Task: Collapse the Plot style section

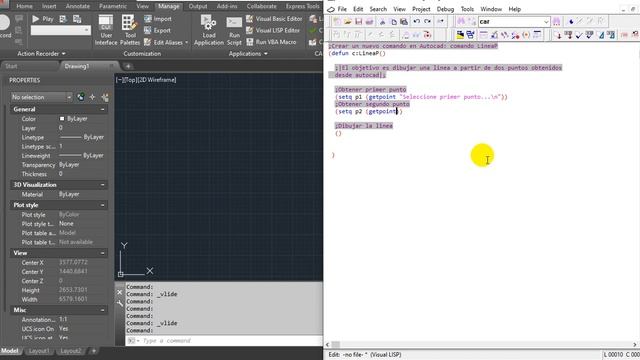Action: point(102,205)
